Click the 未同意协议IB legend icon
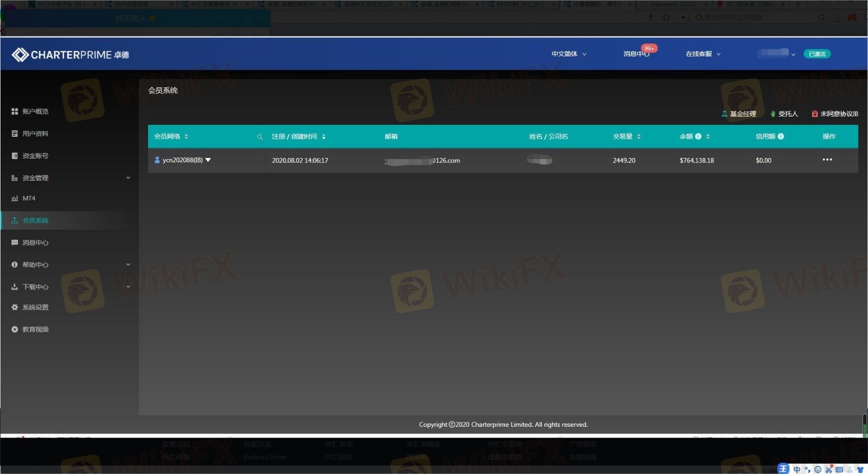The width and height of the screenshot is (868, 474). 814,114
